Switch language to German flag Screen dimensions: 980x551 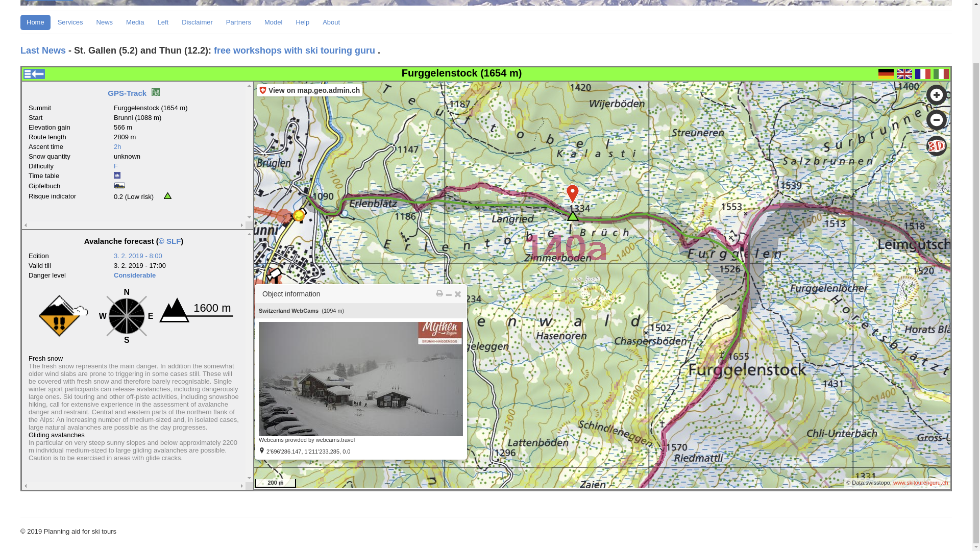pos(886,74)
